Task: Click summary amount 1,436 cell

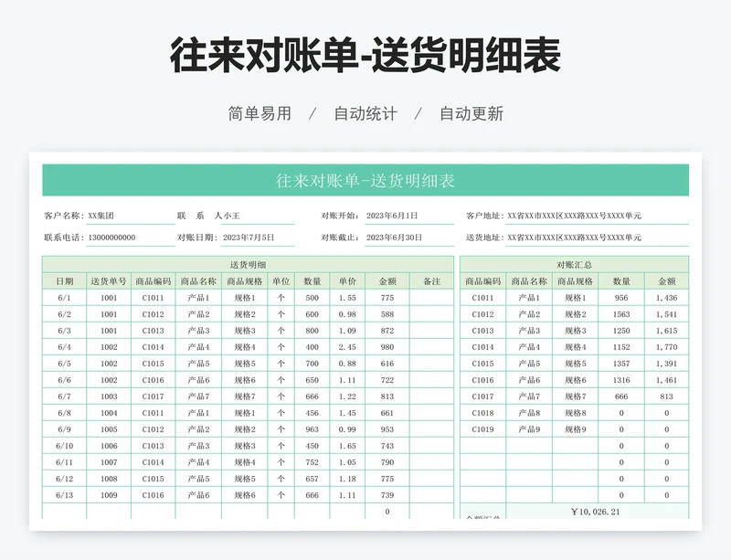Action: tap(667, 298)
